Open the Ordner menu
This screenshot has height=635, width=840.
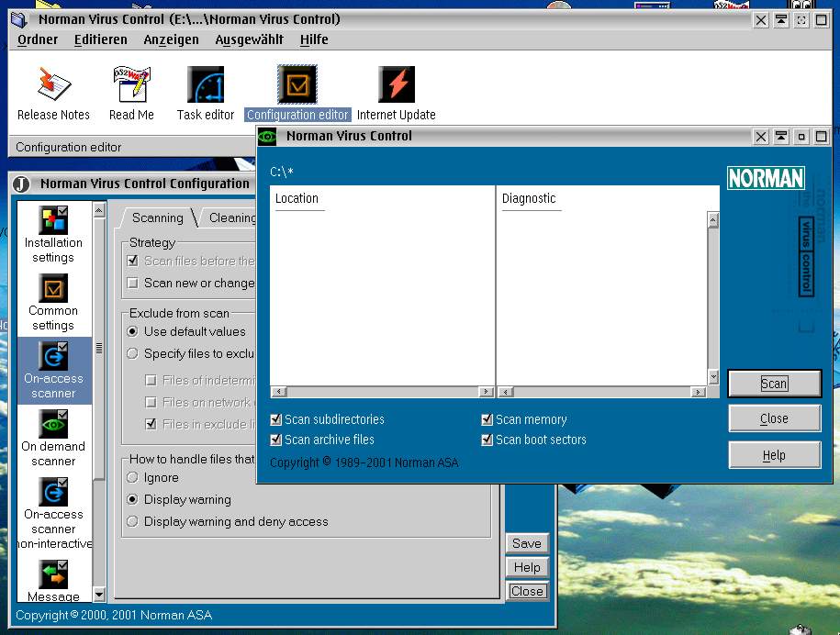(38, 39)
